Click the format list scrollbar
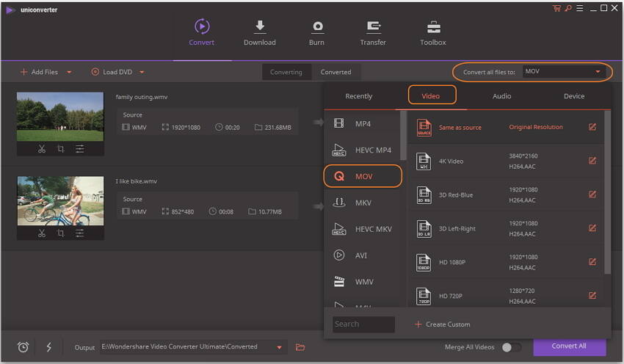Screen dimensions: 624x364 [403, 135]
